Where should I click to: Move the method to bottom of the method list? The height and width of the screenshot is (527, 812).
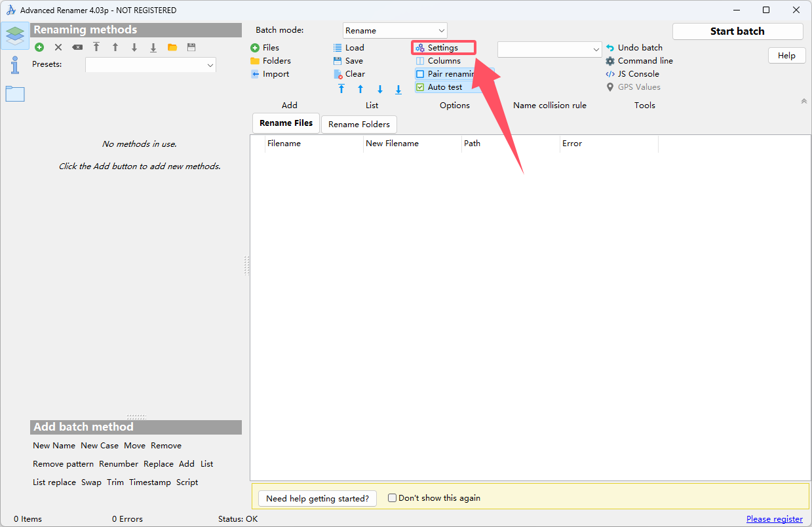tap(153, 47)
